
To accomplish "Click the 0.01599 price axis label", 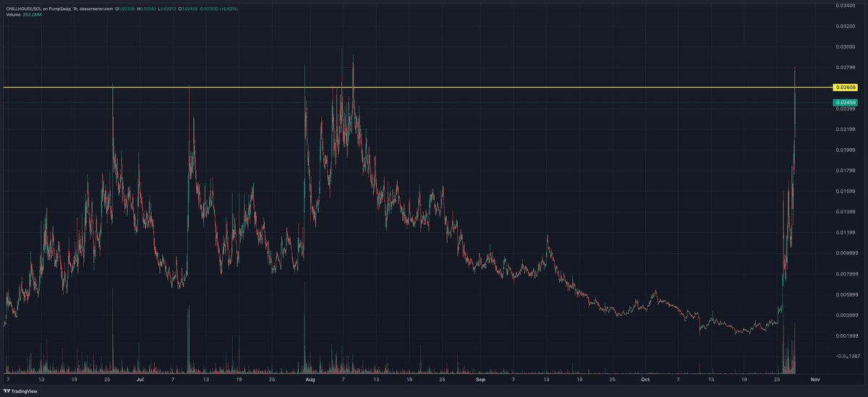I will [x=846, y=191].
